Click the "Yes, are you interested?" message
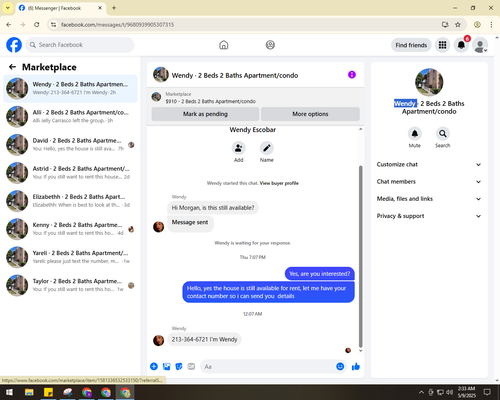The image size is (500, 400). 320,274
